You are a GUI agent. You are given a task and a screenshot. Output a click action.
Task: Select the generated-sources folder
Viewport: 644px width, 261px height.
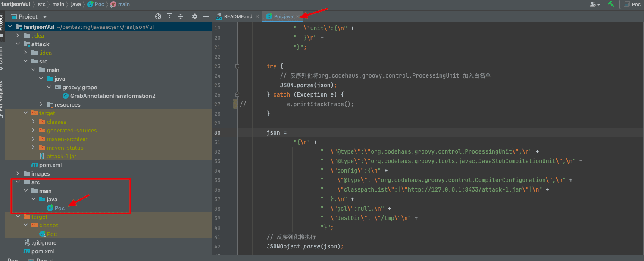(x=72, y=130)
